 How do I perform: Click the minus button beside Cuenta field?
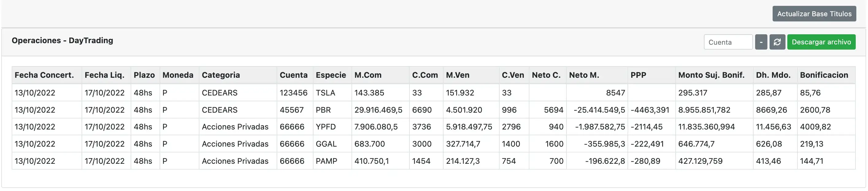[761, 42]
